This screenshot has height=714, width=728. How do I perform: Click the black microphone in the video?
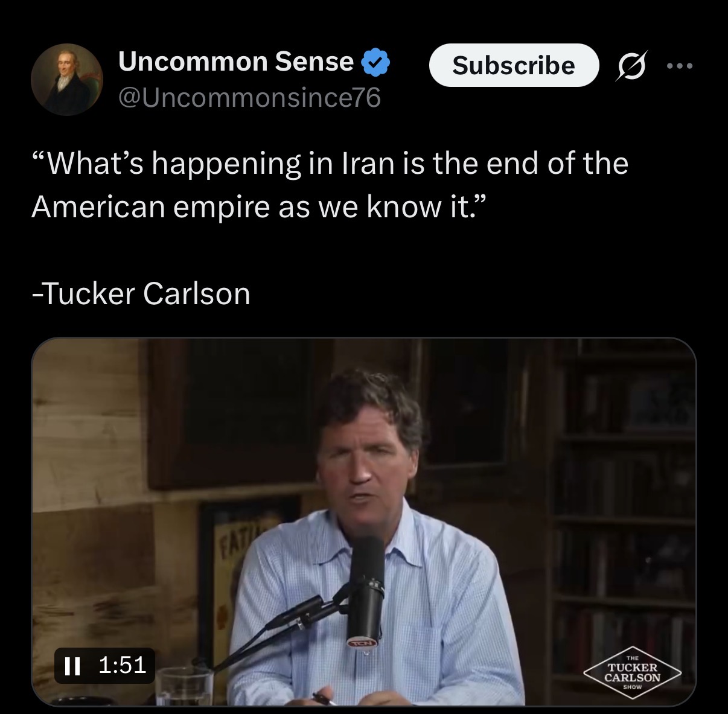[366, 590]
